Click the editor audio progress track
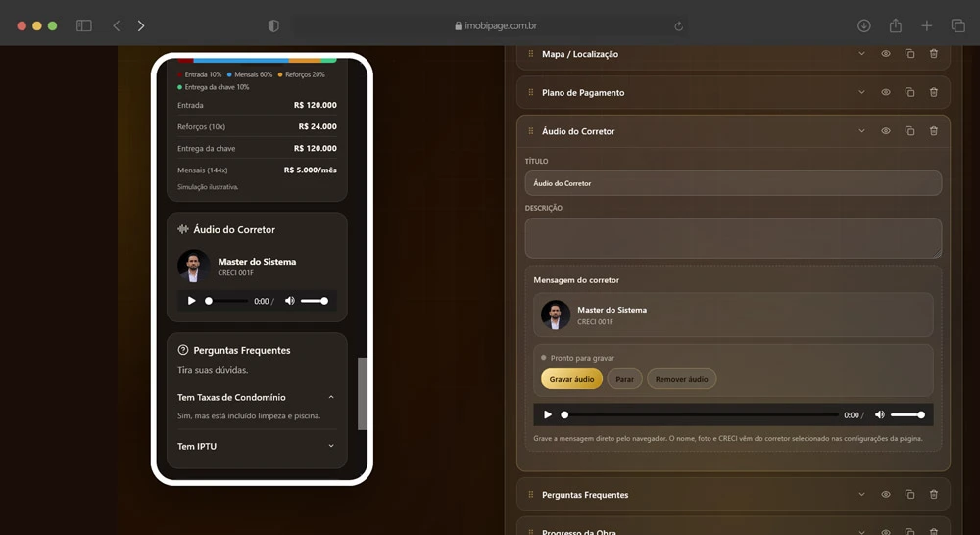This screenshot has width=980, height=535. coord(702,414)
